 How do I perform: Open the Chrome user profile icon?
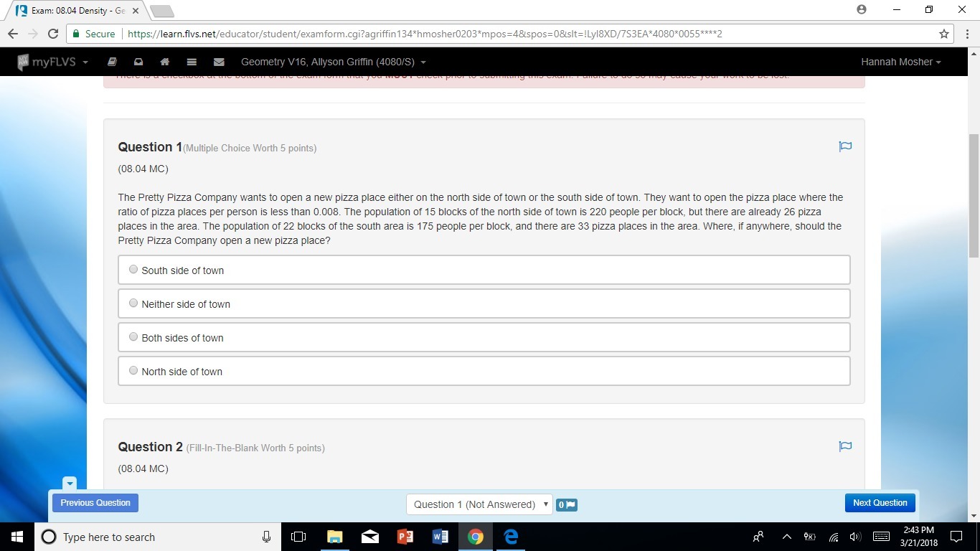coord(862,9)
